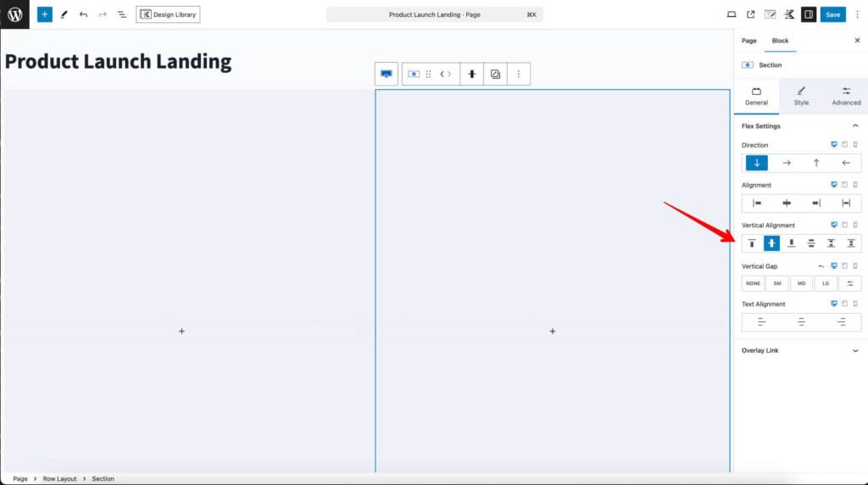This screenshot has height=485, width=868.
Task: Open the device view dropdown
Action: coord(732,14)
